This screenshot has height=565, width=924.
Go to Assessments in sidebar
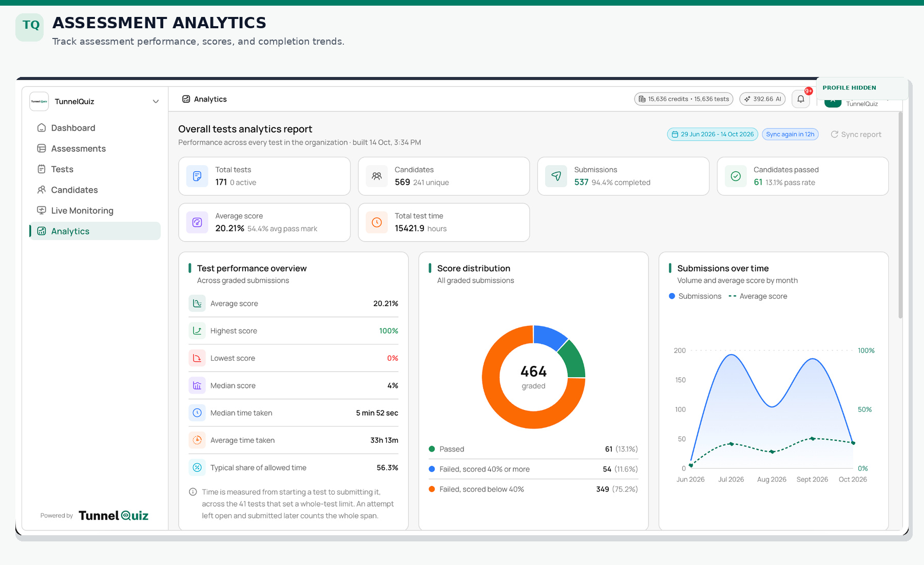pos(95,148)
